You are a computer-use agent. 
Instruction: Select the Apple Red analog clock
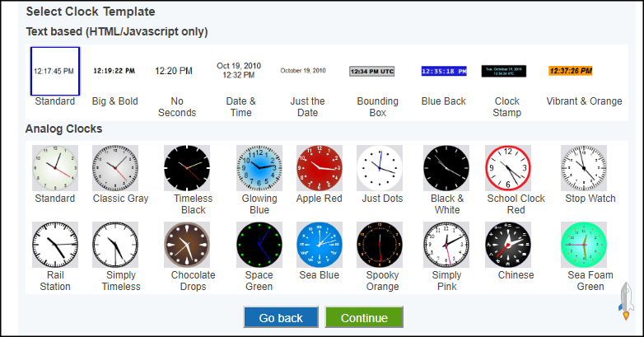click(x=318, y=168)
